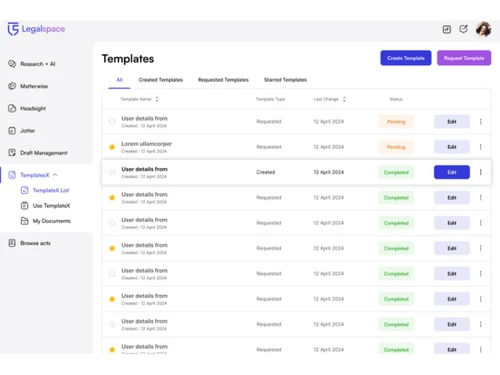Edit the Lorem ullamcorper template
500x375 pixels.
[x=452, y=147]
